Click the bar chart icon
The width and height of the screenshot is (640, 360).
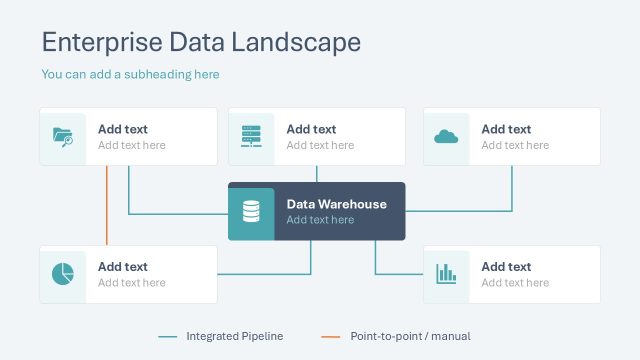click(446, 274)
